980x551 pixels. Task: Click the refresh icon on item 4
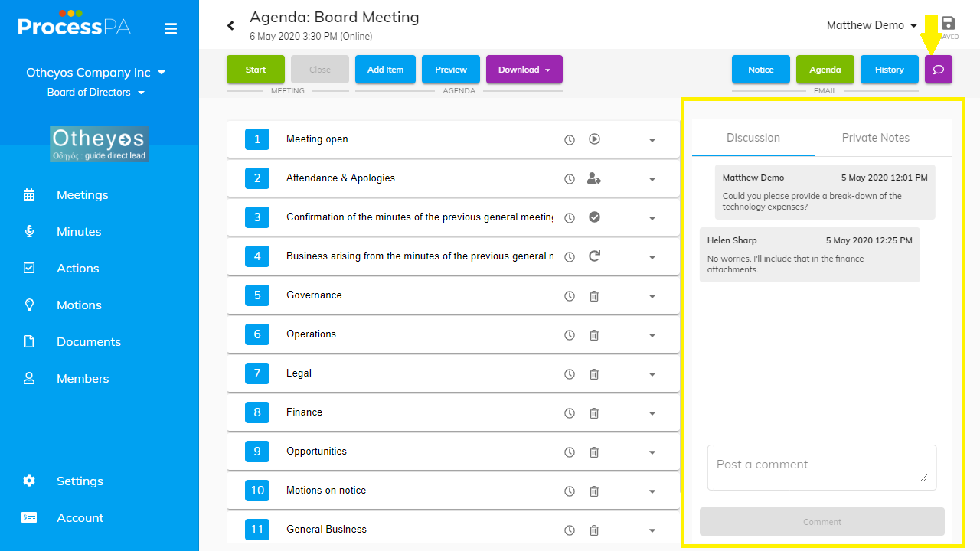pyautogui.click(x=594, y=256)
